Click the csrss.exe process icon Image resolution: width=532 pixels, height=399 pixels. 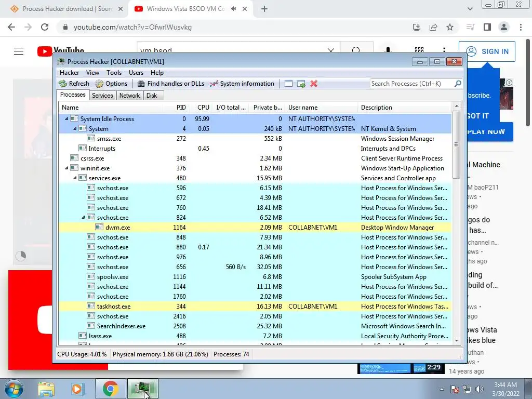(x=74, y=158)
